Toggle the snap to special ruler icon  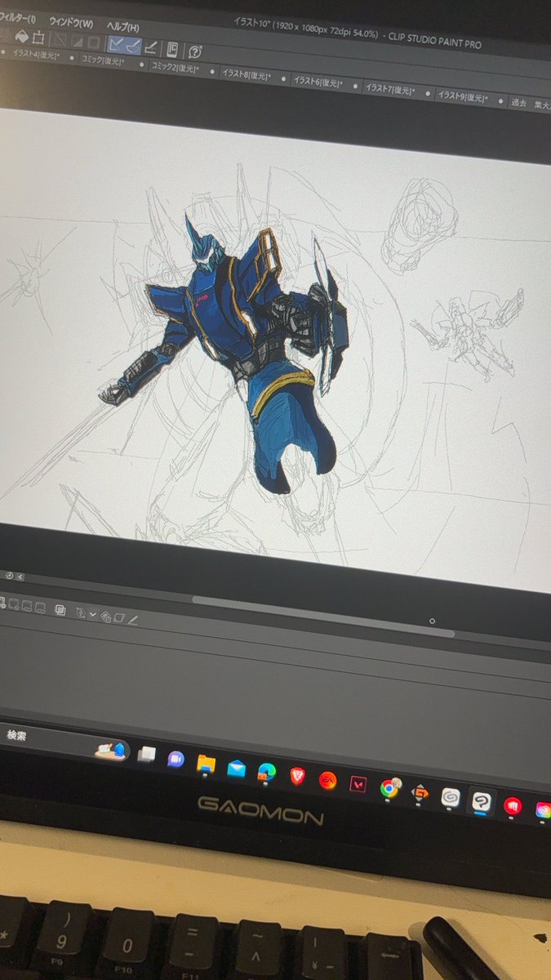(133, 46)
